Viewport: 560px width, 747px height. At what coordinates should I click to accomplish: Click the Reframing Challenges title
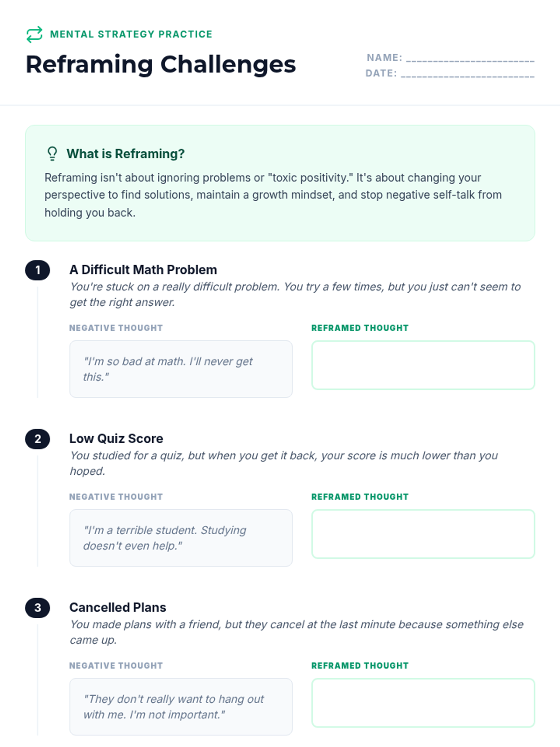[x=161, y=64]
